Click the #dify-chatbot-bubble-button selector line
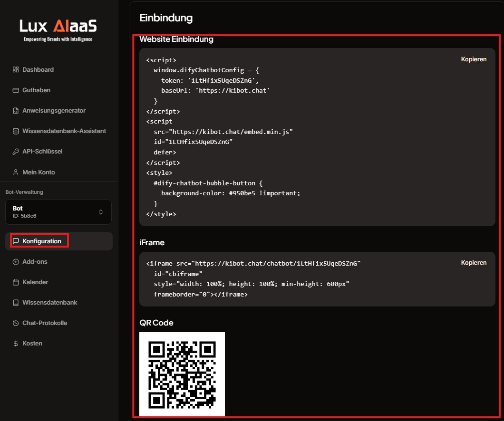The height and width of the screenshot is (421, 504). pyautogui.click(x=208, y=183)
